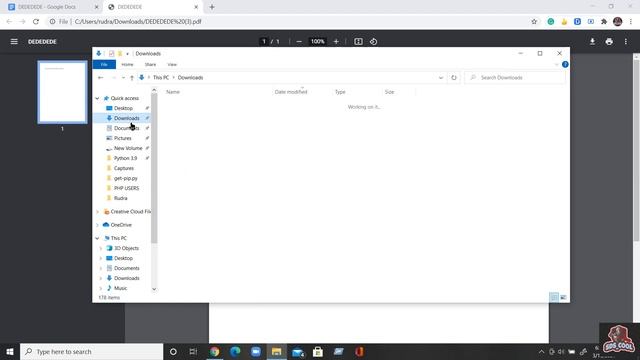Click Type here to search box
The height and width of the screenshot is (360, 640).
(91, 351)
